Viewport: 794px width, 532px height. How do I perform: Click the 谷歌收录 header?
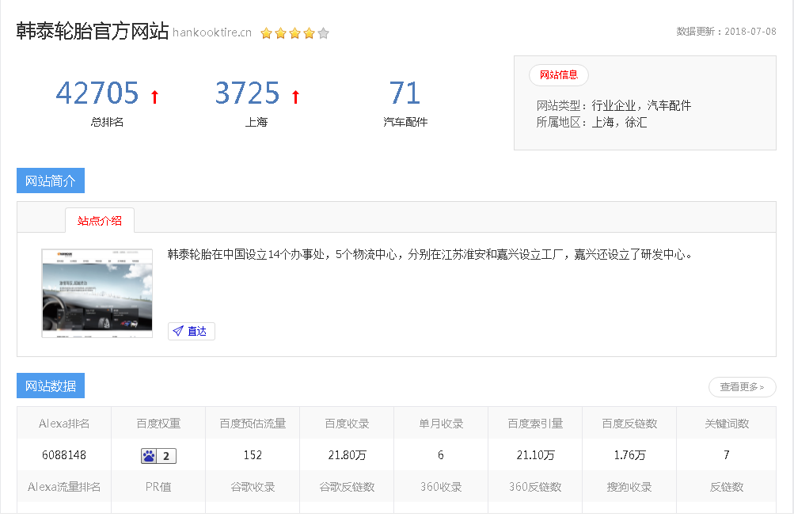(253, 487)
